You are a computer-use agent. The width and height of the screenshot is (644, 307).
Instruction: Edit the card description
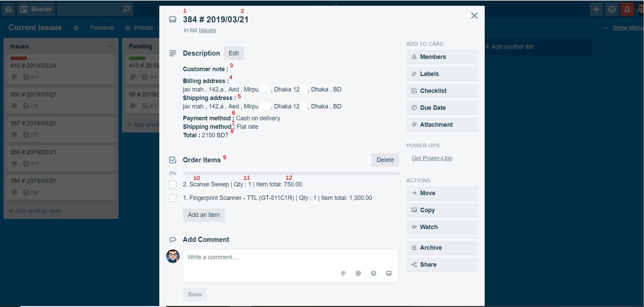click(x=234, y=53)
